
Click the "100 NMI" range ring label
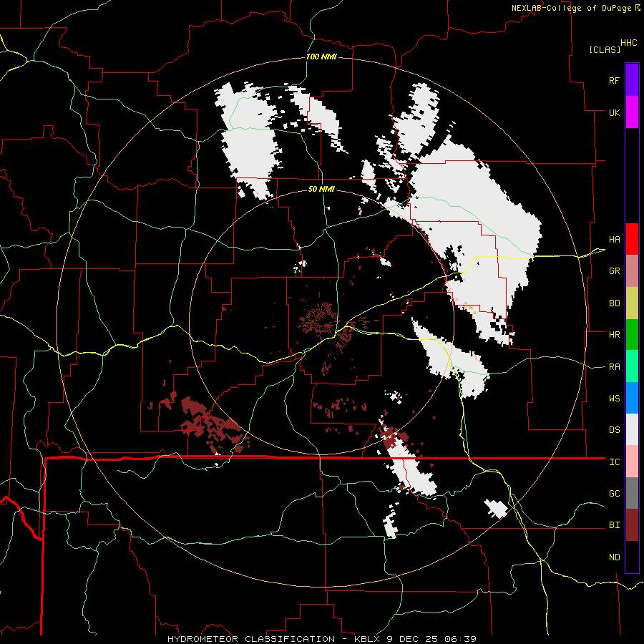tap(321, 57)
